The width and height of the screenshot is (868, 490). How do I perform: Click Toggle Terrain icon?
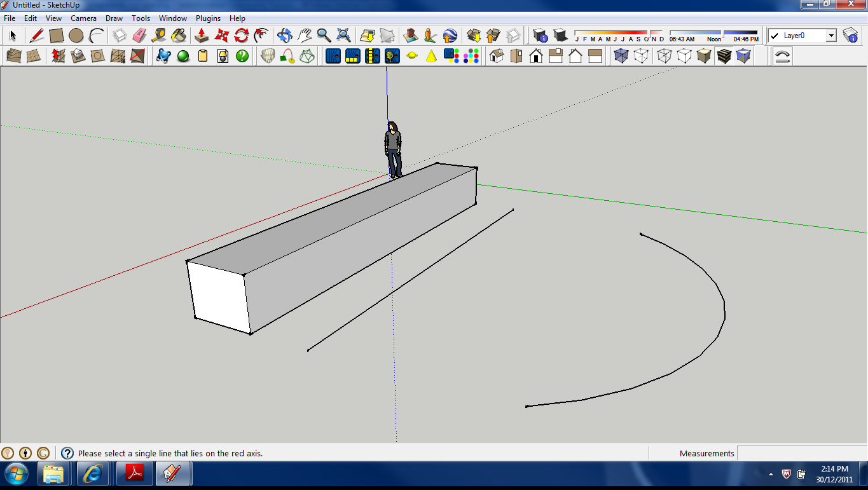387,36
